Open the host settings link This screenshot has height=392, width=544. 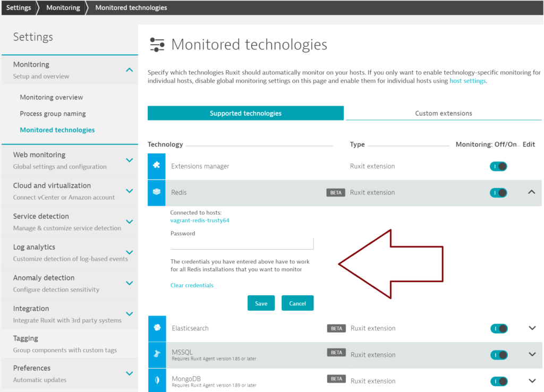coord(467,81)
